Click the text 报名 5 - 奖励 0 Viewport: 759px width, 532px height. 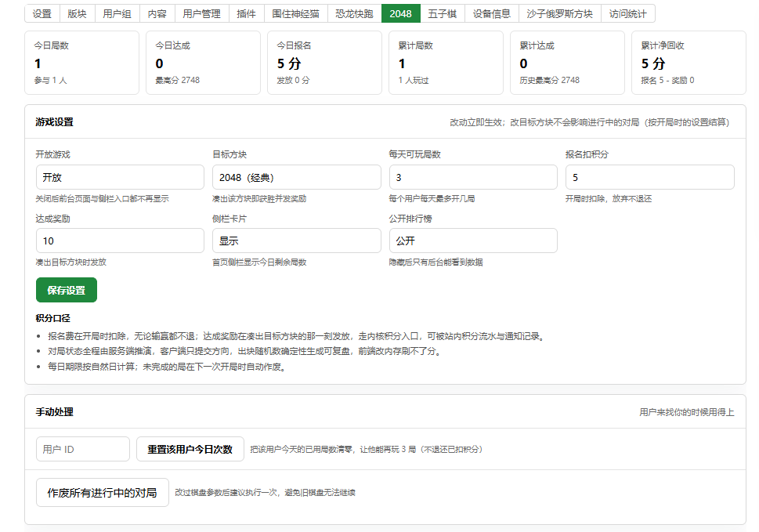pos(667,81)
